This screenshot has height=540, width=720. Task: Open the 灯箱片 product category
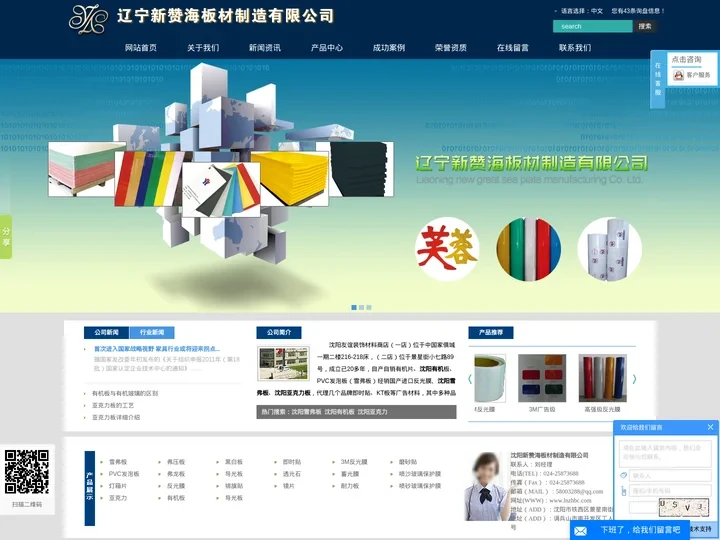tap(118, 486)
